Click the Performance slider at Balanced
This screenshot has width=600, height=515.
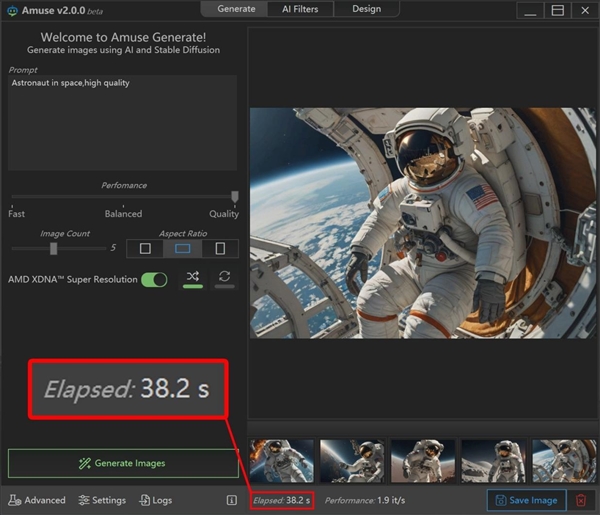(123, 198)
